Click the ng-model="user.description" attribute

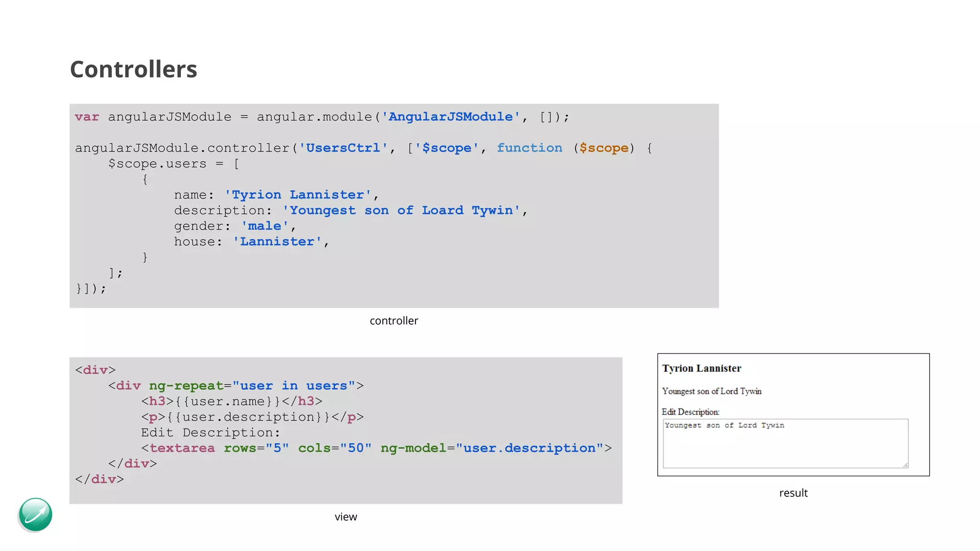[492, 448]
